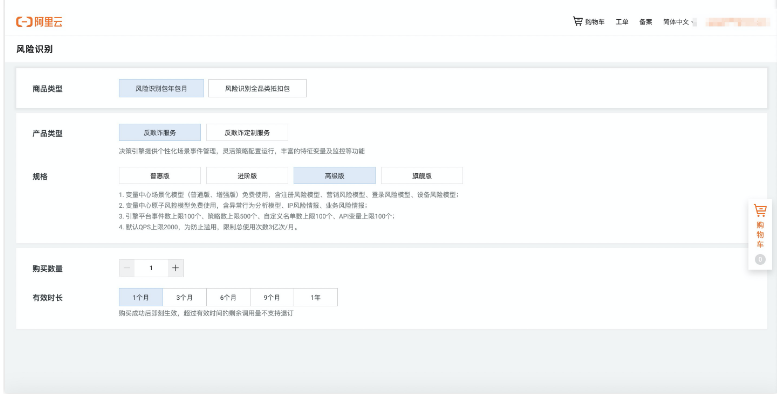
Task: Click the Alibaba Cloud (阿里云) logo
Action: 39,22
